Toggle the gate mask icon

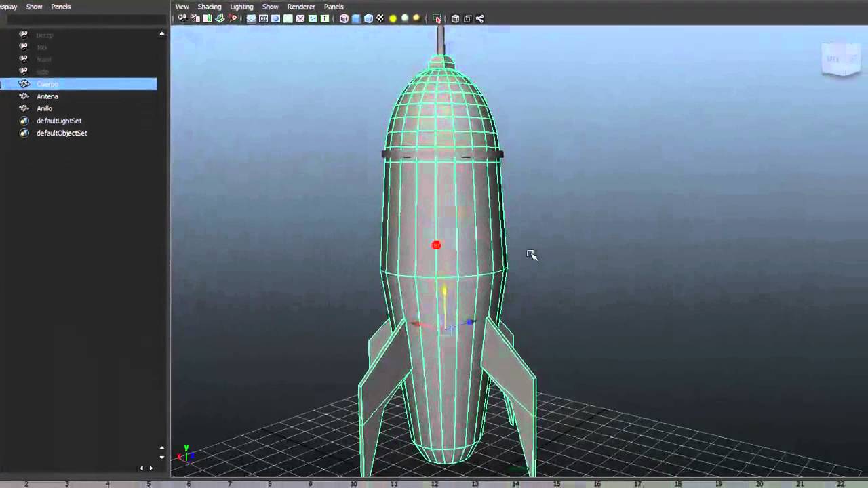(x=288, y=18)
